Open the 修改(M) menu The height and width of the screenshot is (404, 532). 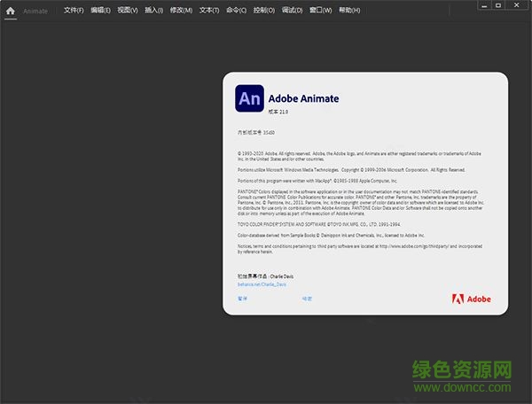[181, 11]
